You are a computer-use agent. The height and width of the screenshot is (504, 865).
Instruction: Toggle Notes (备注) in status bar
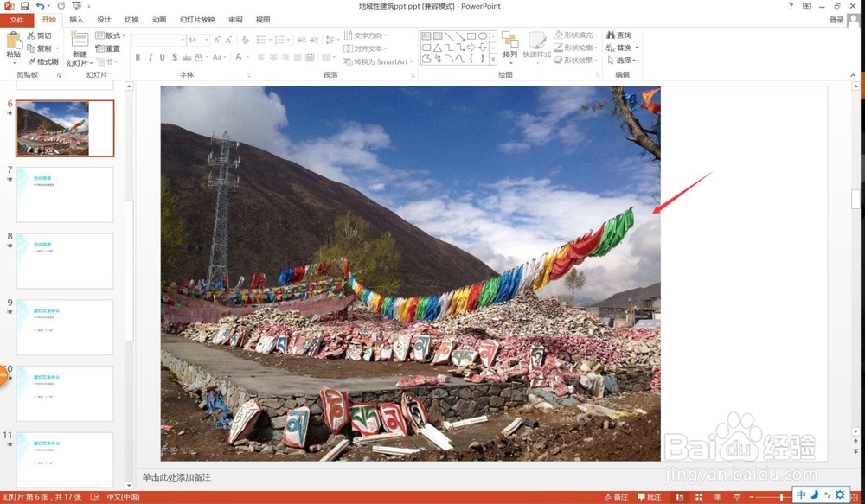point(617,497)
